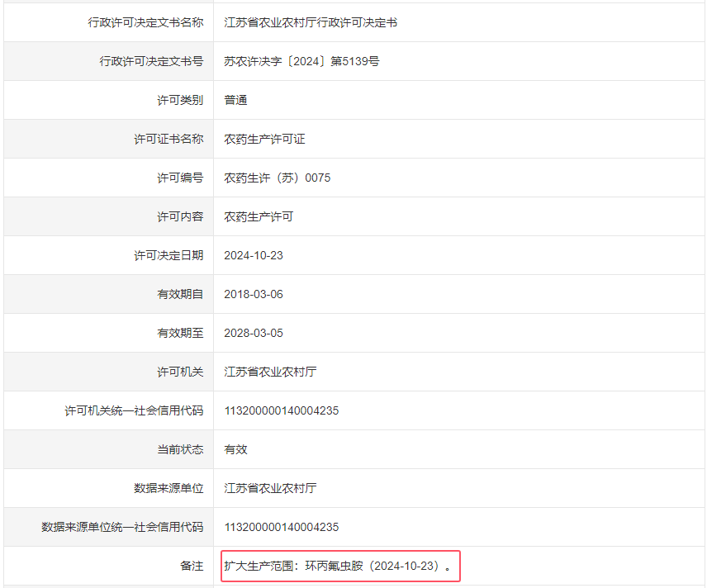Click the 许可内容 label

click(x=180, y=216)
